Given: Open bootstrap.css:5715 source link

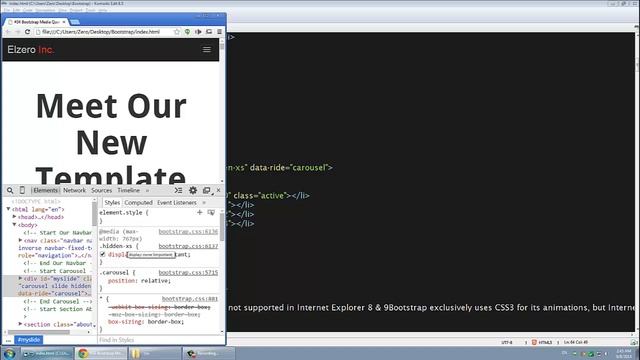Looking at the screenshot, I should (188, 273).
